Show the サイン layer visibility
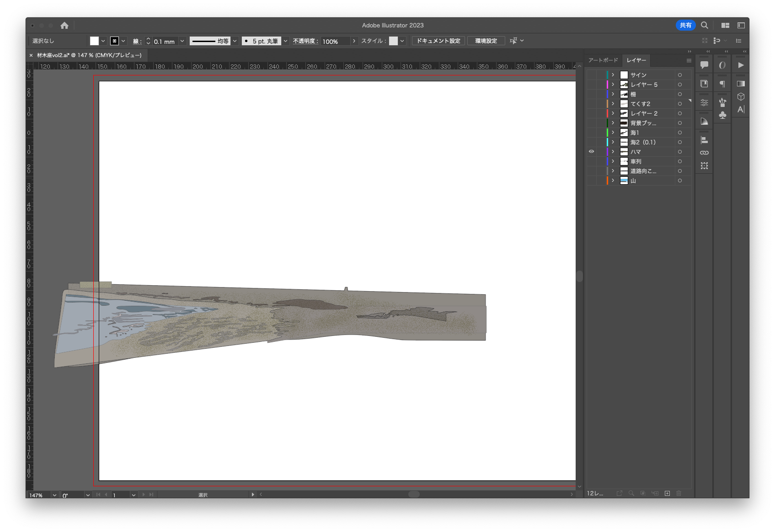Image resolution: width=775 pixels, height=532 pixels. pyautogui.click(x=591, y=75)
